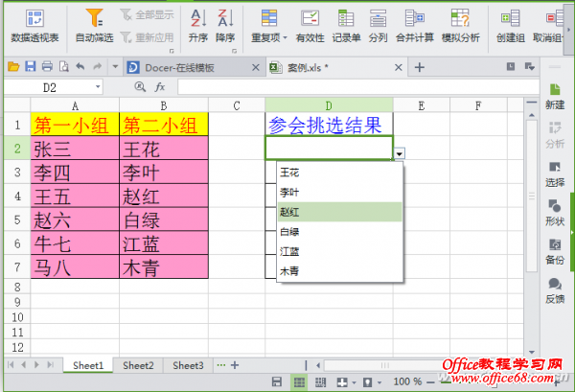Click into the formula bar

point(357,87)
